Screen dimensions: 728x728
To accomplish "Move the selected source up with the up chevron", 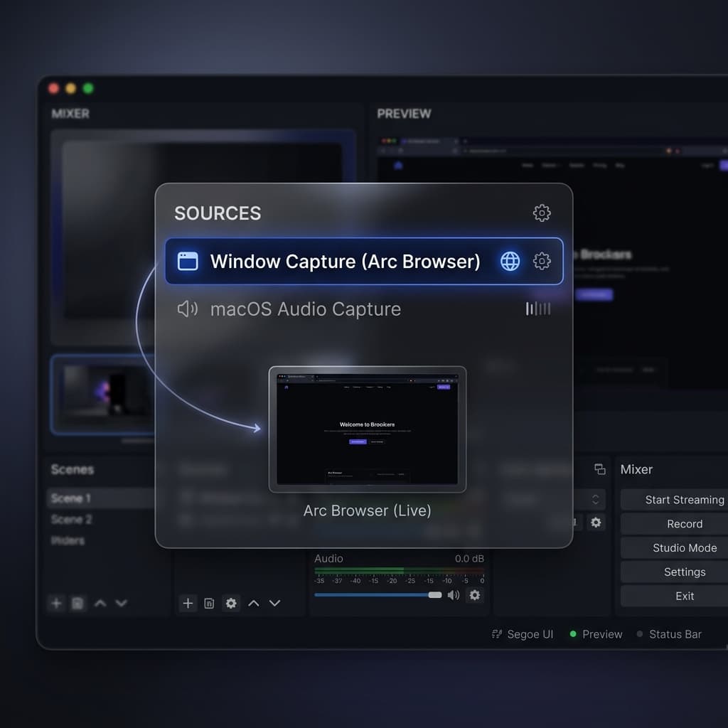I will pos(253,603).
